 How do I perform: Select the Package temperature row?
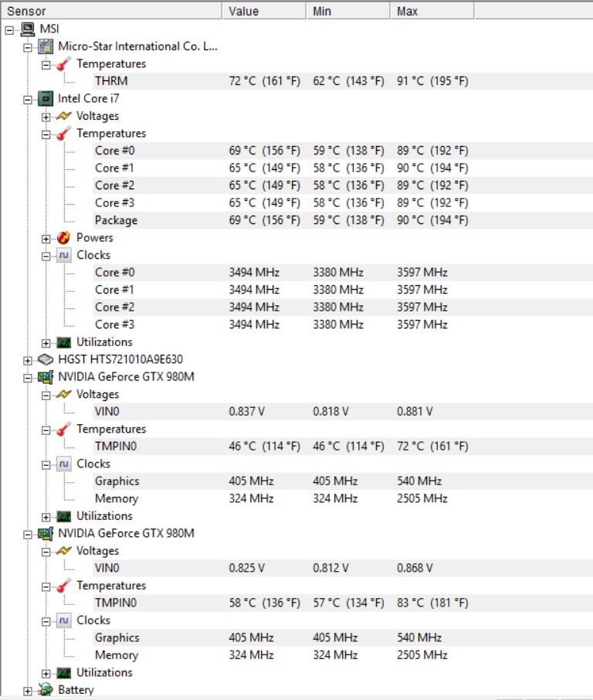tap(343, 220)
